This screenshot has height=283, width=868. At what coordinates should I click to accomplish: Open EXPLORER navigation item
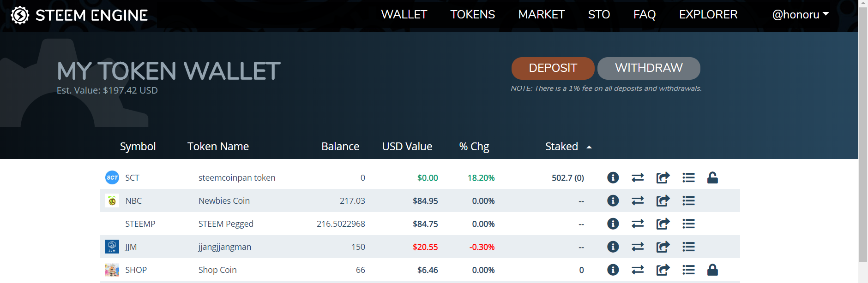[708, 15]
